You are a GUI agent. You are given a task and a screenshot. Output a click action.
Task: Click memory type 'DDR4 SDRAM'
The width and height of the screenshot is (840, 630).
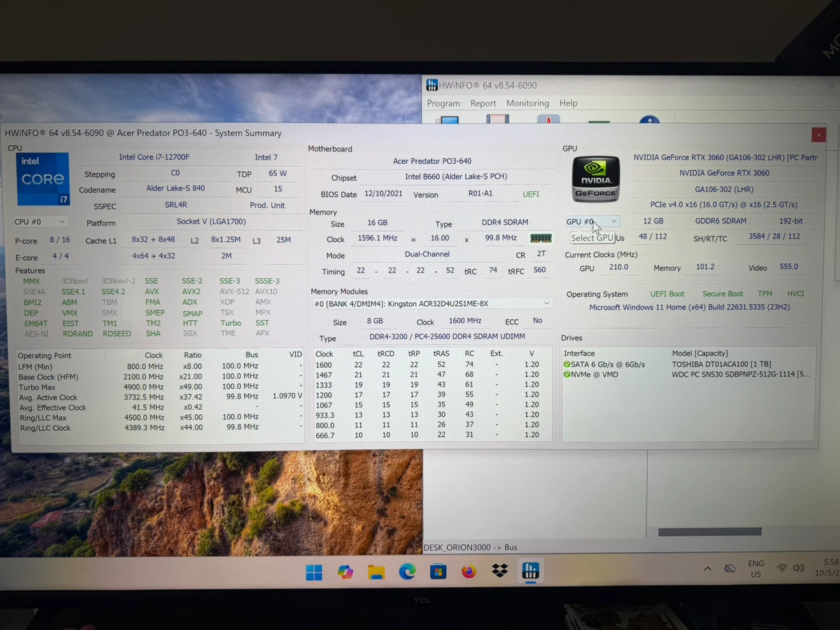[505, 222]
